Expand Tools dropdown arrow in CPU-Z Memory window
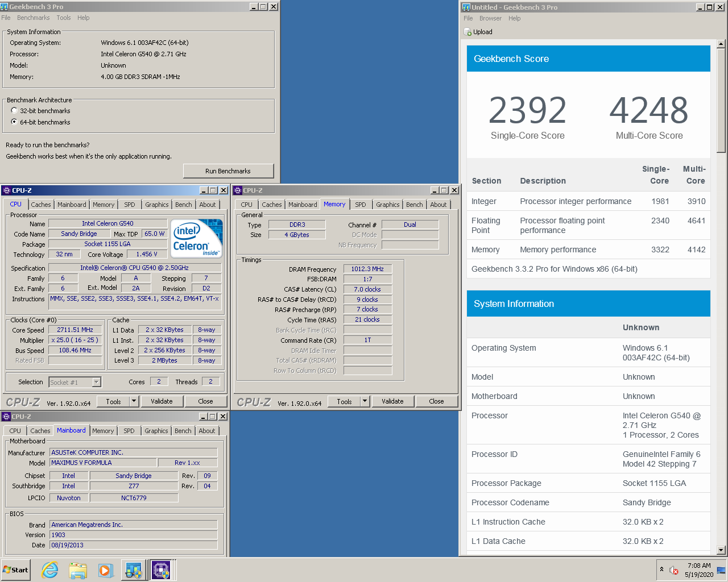The height and width of the screenshot is (582, 728). 365,401
